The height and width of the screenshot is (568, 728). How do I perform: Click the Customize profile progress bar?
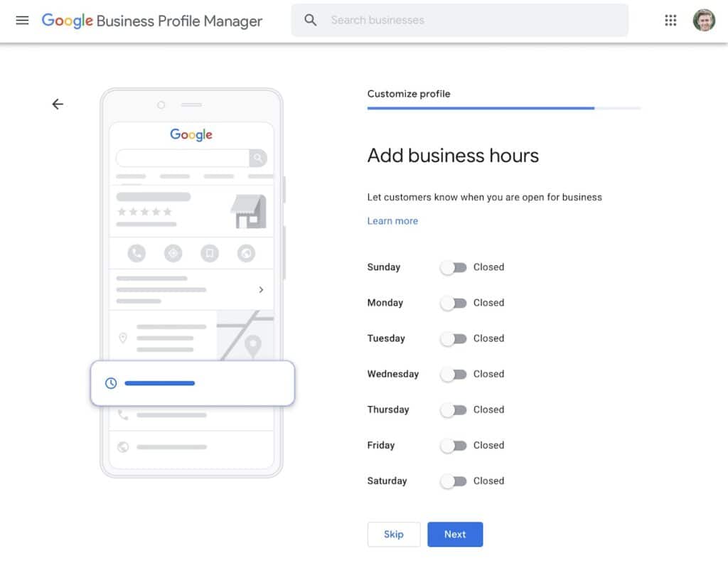coord(503,108)
